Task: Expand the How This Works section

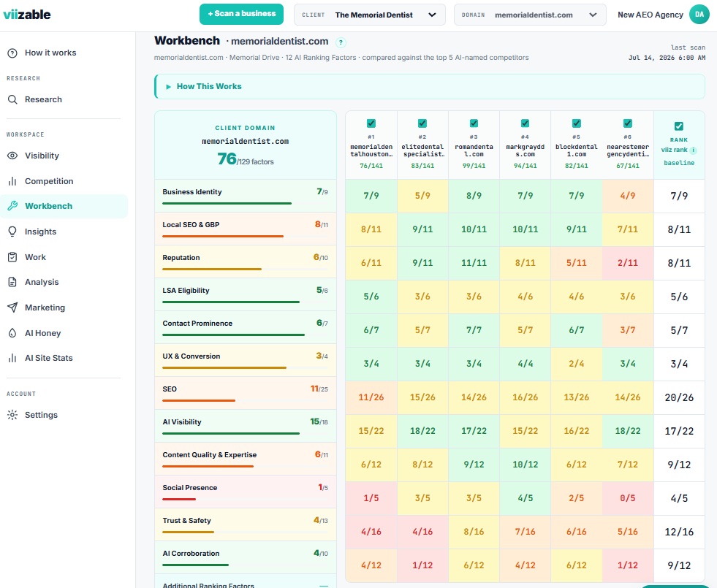Action: click(430, 86)
